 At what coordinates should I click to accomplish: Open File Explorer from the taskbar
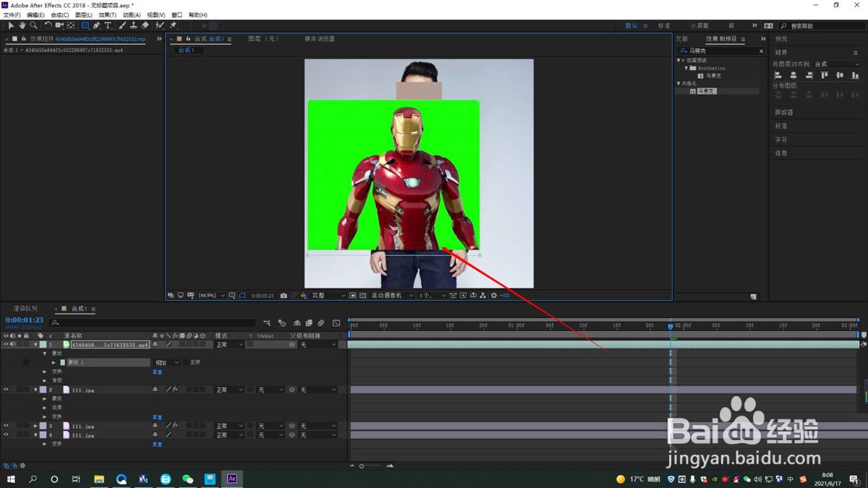point(99,479)
